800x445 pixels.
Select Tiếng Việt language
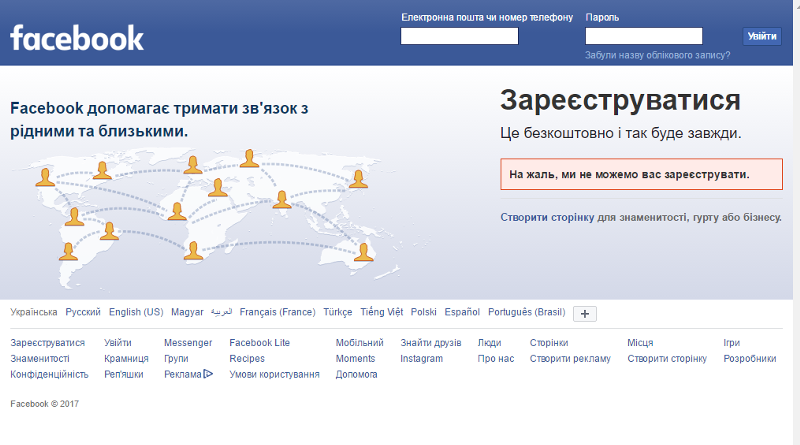click(x=382, y=312)
